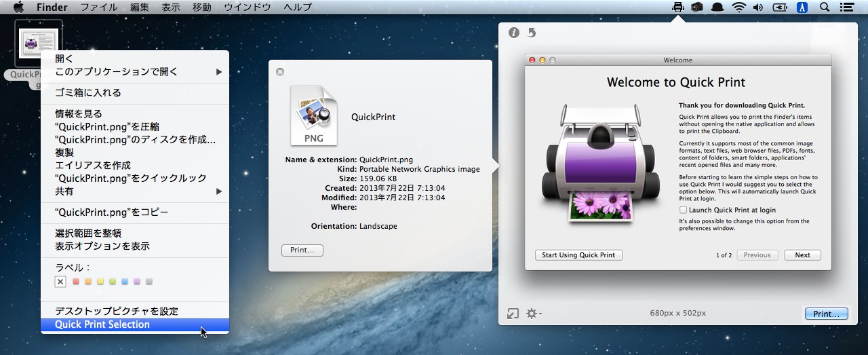
Task: Open the Finder menu in menu bar
Action: click(x=52, y=7)
